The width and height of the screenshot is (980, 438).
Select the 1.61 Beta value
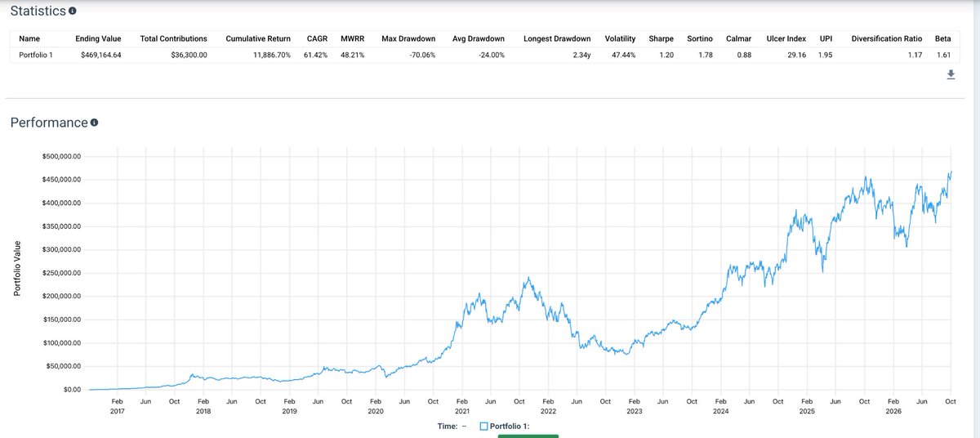click(943, 55)
